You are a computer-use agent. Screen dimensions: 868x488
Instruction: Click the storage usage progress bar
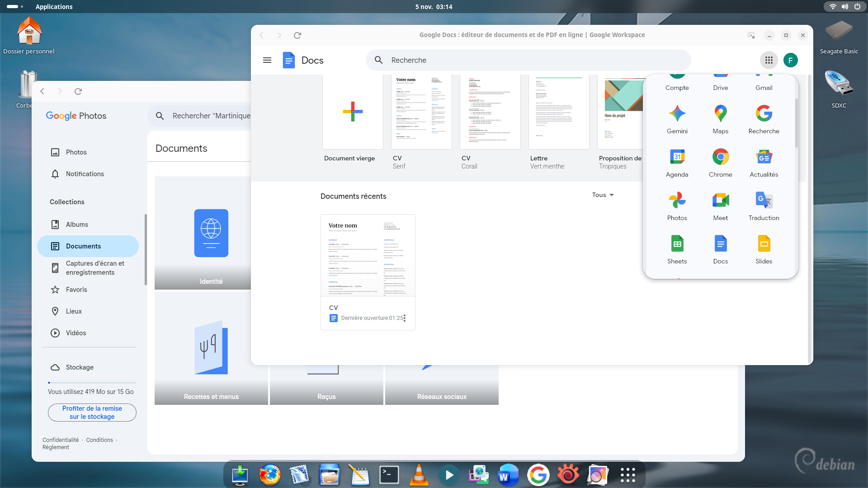coord(92,383)
